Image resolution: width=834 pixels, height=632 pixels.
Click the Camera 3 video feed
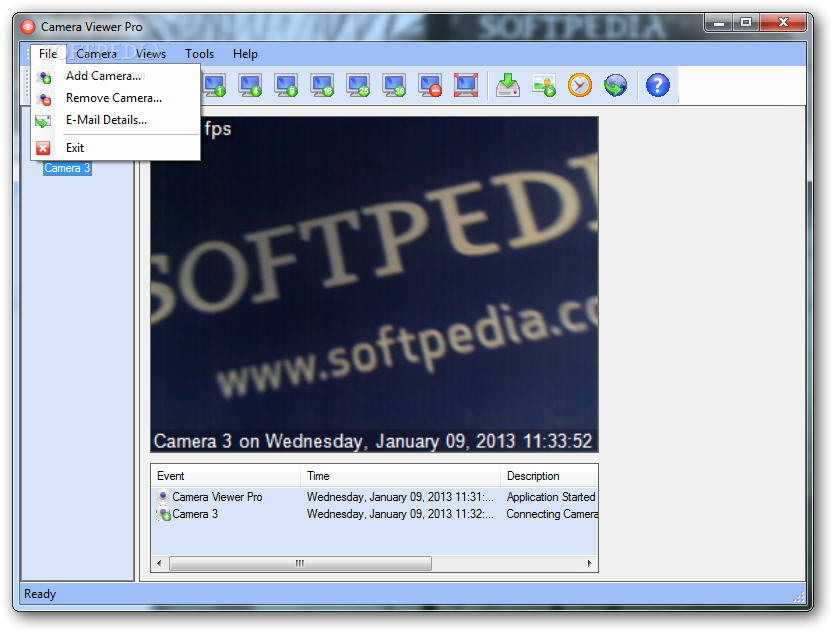374,284
